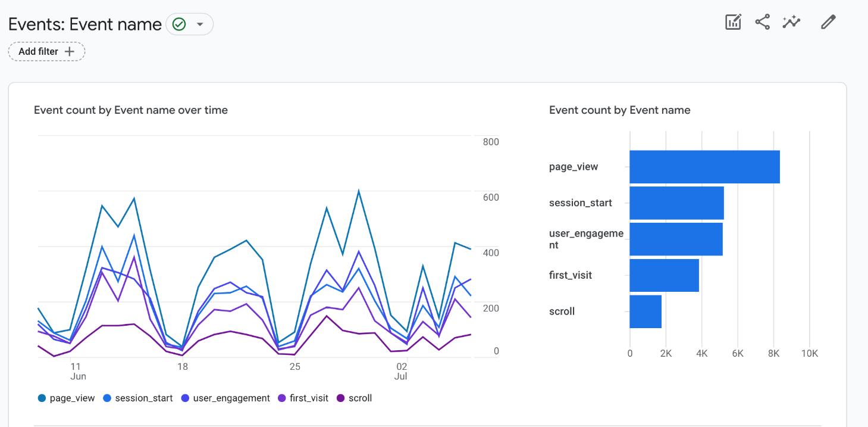Click the scroll legend label
Viewport: 868px width, 427px height.
click(x=360, y=398)
